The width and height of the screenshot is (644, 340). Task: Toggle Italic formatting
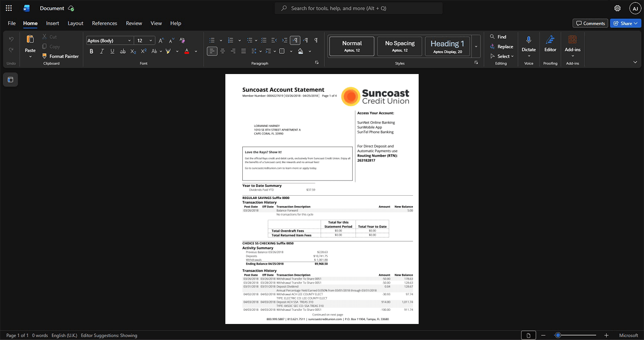(102, 51)
